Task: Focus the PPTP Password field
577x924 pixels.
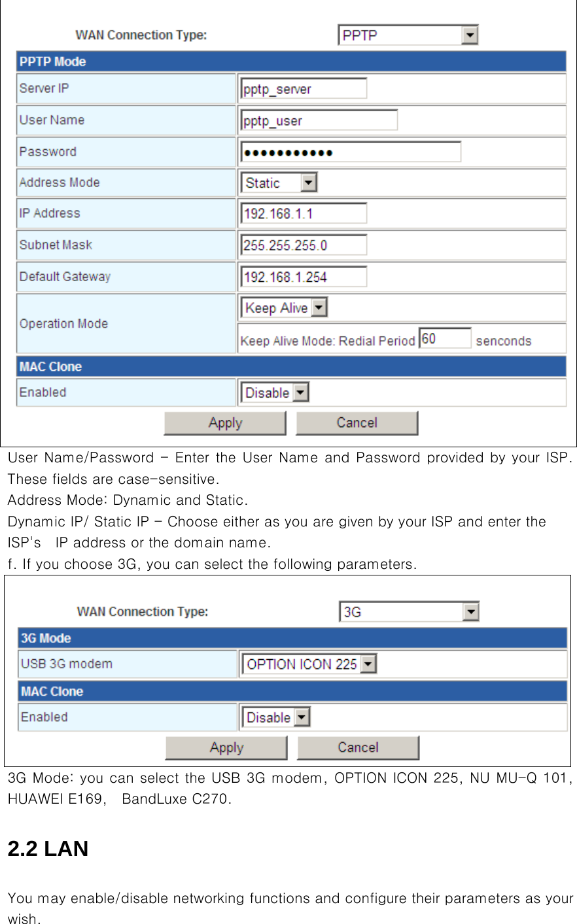Action: pyautogui.click(x=351, y=152)
